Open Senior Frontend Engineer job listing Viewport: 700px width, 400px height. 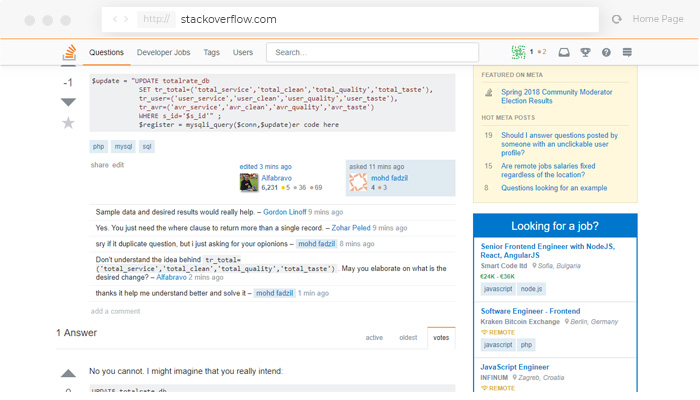[548, 250]
